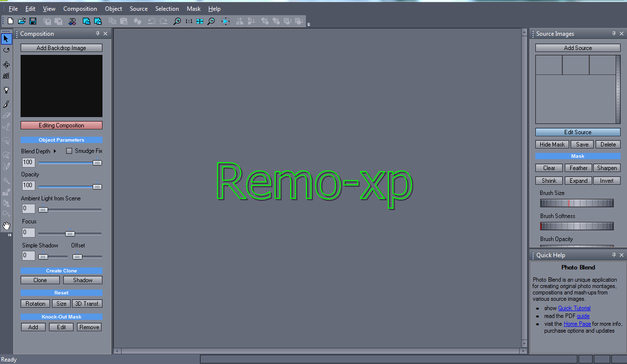Click the Shadow clone button
The image size is (627, 364).
click(83, 280)
